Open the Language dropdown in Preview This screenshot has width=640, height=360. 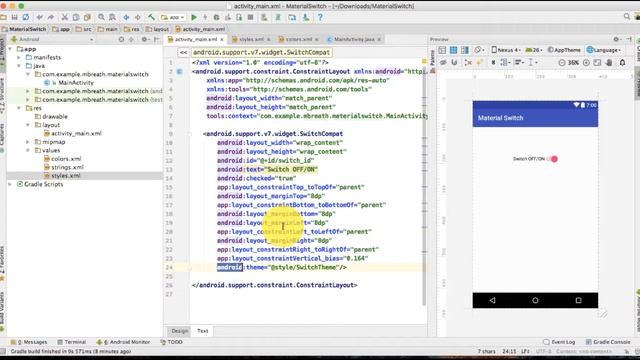point(604,50)
